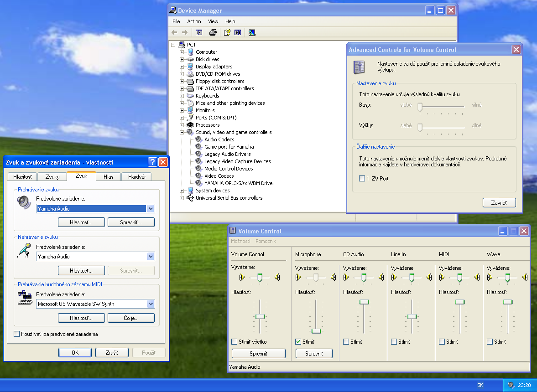This screenshot has width=537, height=392.
Task: Click the Properties toolbar icon with question mark
Action: pyautogui.click(x=227, y=32)
